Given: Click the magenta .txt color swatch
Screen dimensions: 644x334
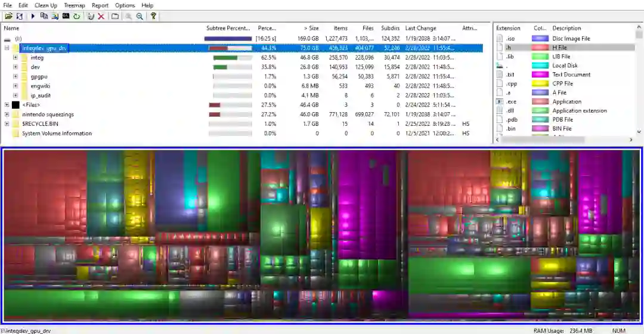Looking at the screenshot, I should pos(540,75).
